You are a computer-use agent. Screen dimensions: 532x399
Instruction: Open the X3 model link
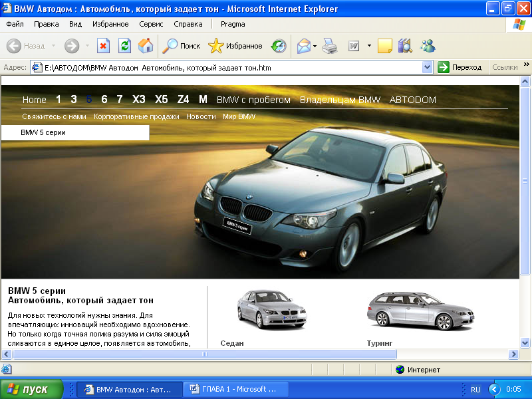(x=139, y=99)
